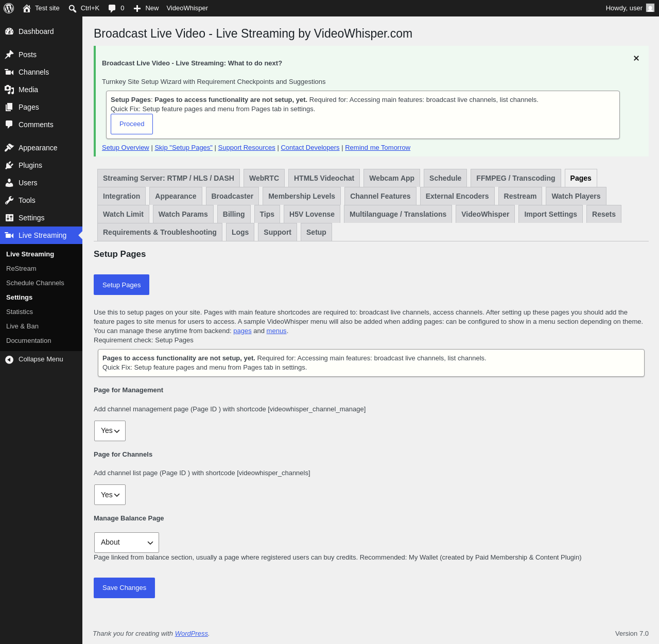The height and width of the screenshot is (644, 659).
Task: Click Remind me Tomorrow link
Action: tap(378, 148)
